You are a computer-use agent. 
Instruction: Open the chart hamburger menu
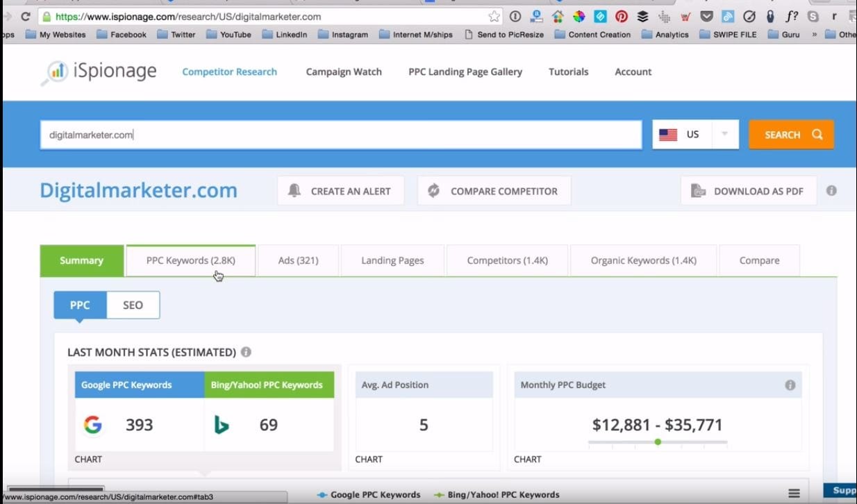(x=794, y=494)
